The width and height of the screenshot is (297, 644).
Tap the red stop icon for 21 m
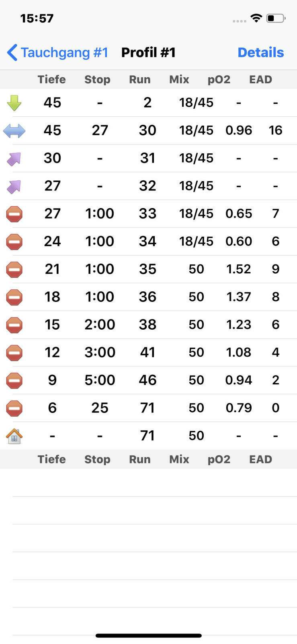[14, 270]
